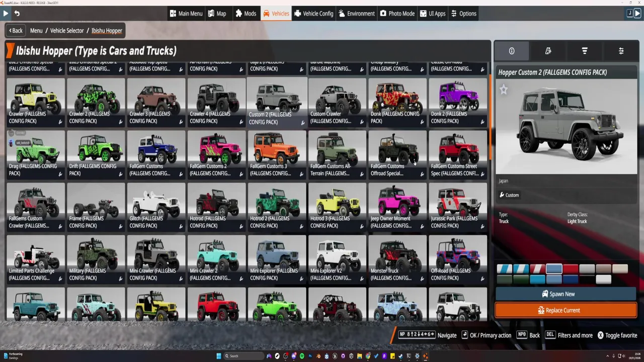The image size is (644, 362).
Task: Select the Military configuration tile
Action: click(x=96, y=259)
